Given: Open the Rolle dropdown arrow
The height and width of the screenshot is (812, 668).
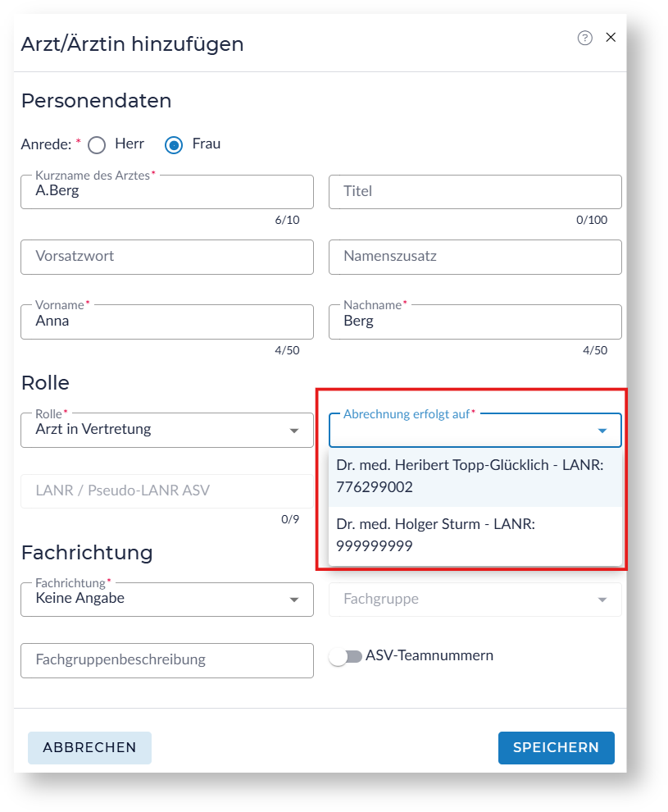Looking at the screenshot, I should tap(294, 431).
